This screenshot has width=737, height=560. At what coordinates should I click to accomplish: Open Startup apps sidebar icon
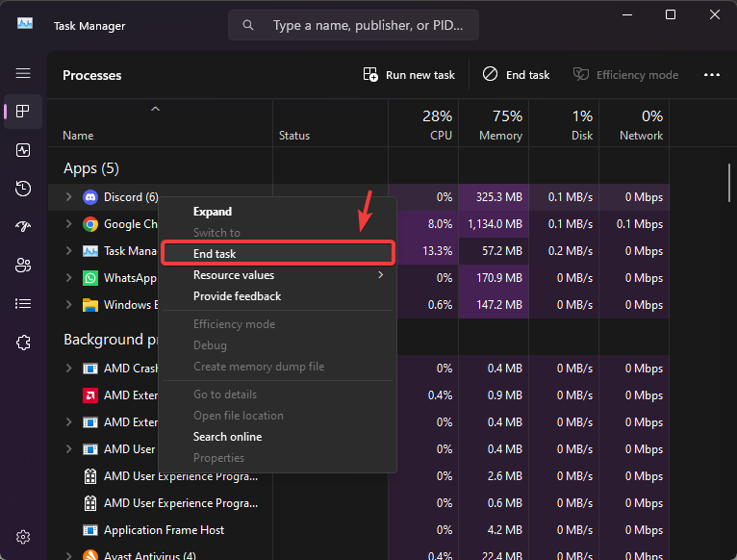[x=23, y=227]
